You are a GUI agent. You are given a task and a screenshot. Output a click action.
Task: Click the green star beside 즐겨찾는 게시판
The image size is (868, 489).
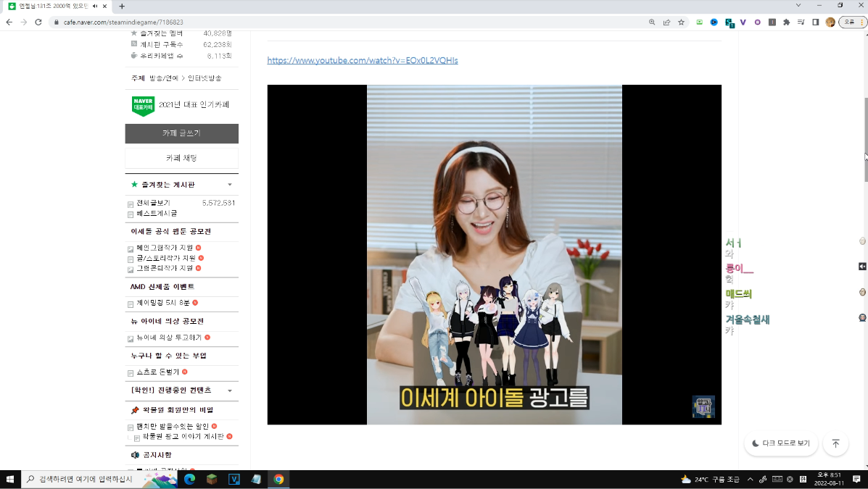[134, 184]
